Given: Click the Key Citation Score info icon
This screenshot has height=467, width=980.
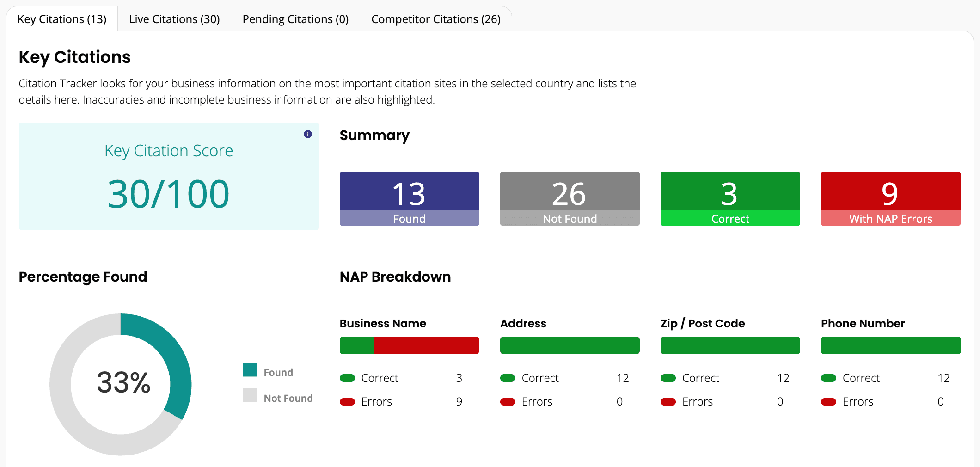Looking at the screenshot, I should point(308,134).
